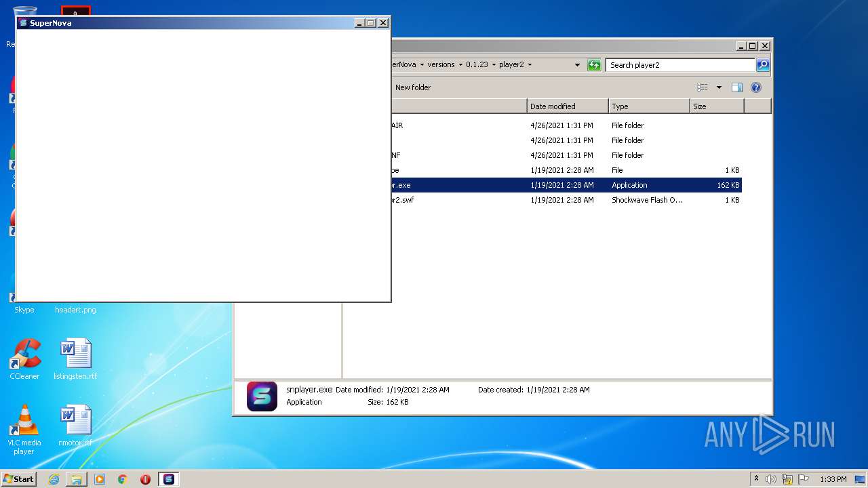This screenshot has width=868, height=488.
Task: Click the 'versions' breadcrumb in address bar
Action: pos(441,65)
